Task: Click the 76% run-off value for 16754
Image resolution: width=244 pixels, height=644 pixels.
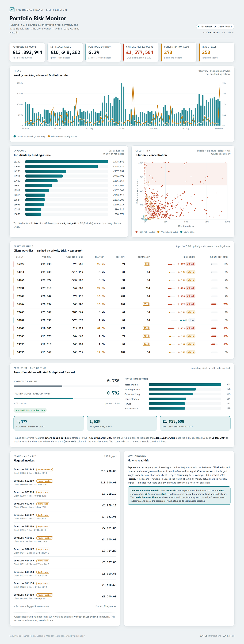Action: tap(226, 304)
